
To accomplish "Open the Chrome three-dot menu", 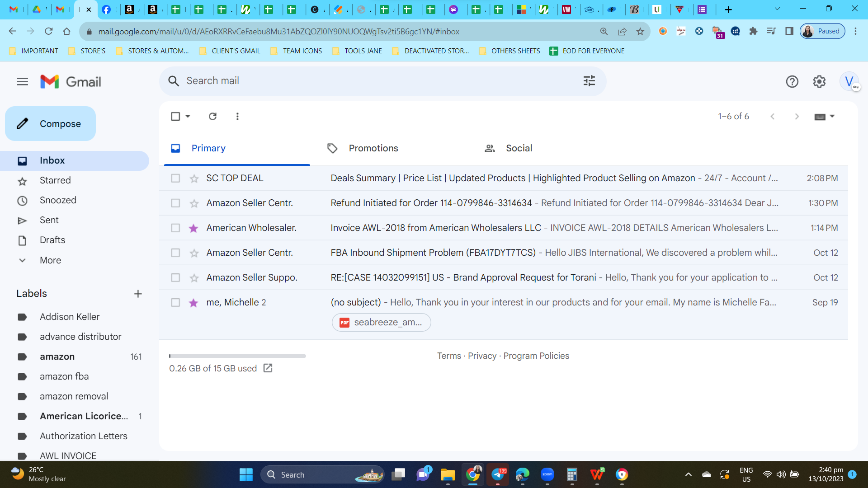I will [x=855, y=31].
